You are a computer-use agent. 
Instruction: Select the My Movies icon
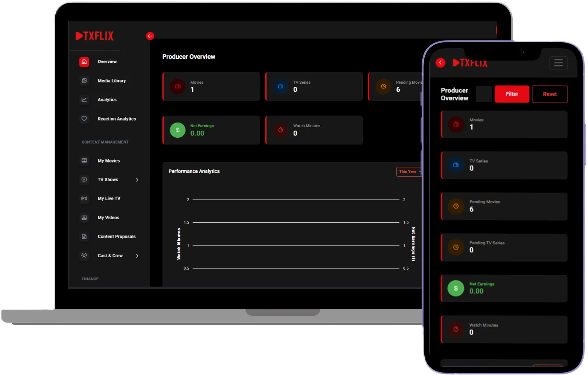(84, 160)
